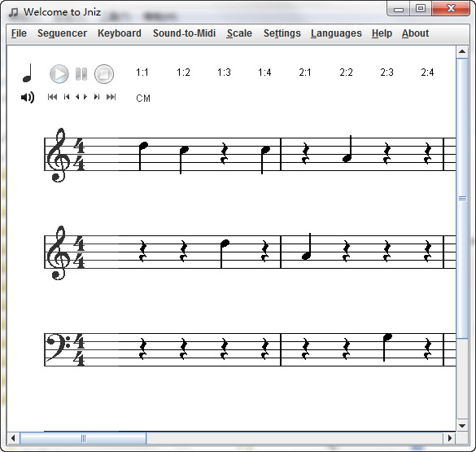Expand the Settings menu
476x452 pixels.
click(x=282, y=33)
